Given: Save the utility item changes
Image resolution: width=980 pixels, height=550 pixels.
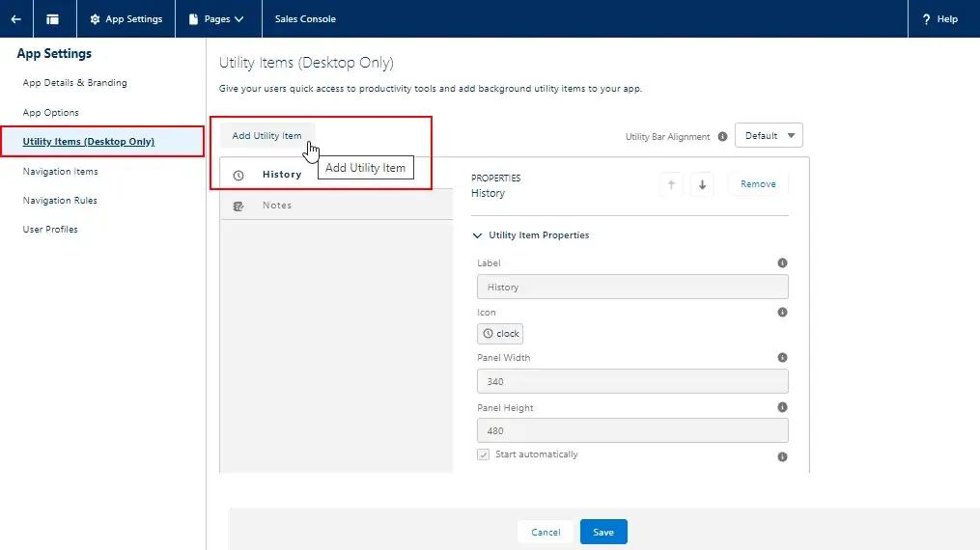Looking at the screenshot, I should (x=603, y=532).
